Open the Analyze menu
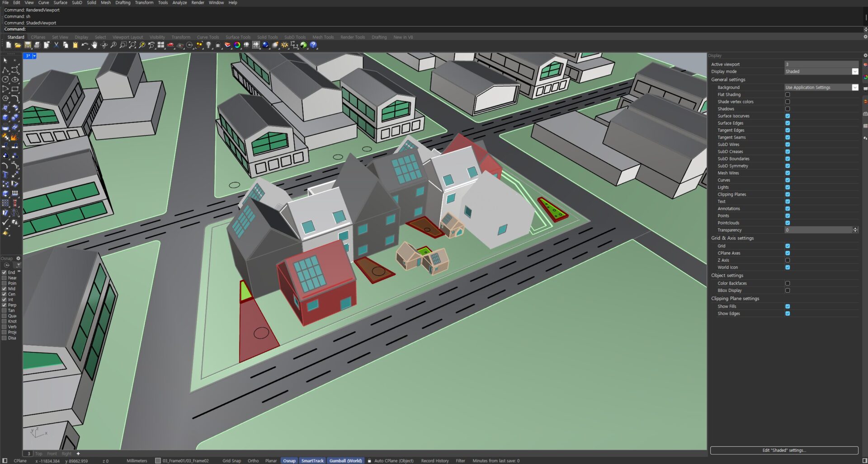Image resolution: width=868 pixels, height=464 pixels. coord(179,3)
